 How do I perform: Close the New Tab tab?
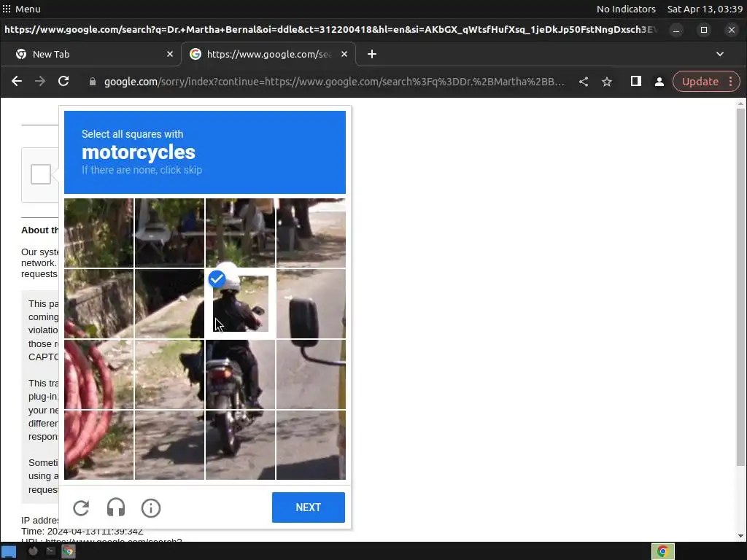tap(169, 54)
